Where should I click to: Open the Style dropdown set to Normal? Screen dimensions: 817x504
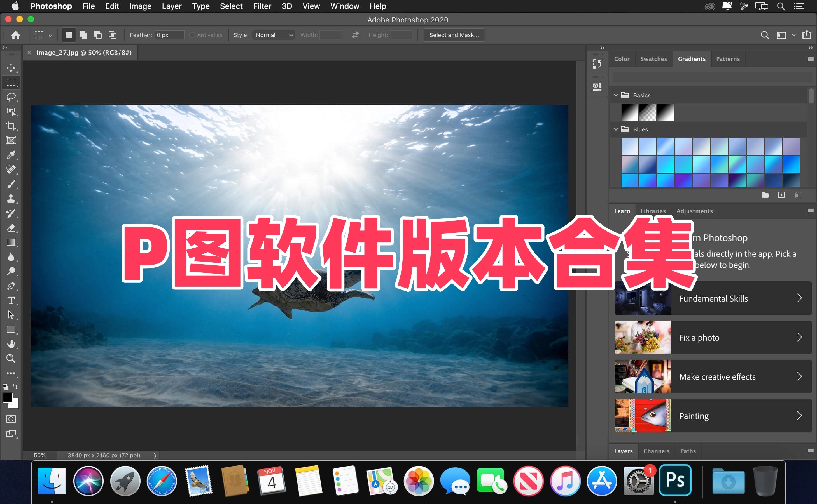(273, 35)
